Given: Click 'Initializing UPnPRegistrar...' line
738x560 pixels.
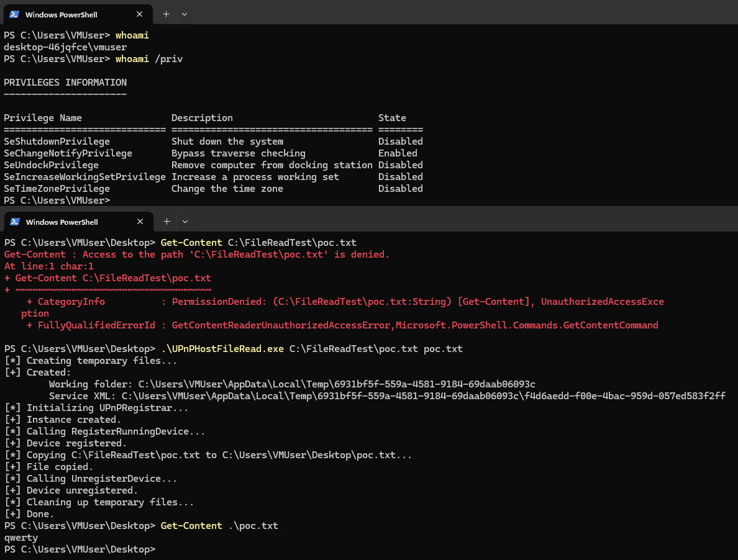Looking at the screenshot, I should click(x=96, y=408).
